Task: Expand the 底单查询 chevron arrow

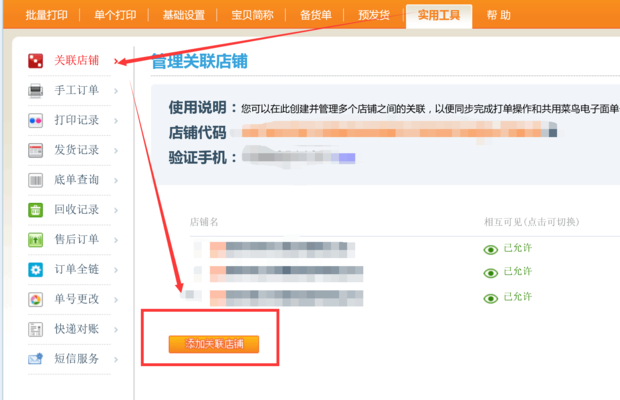Action: 116,181
